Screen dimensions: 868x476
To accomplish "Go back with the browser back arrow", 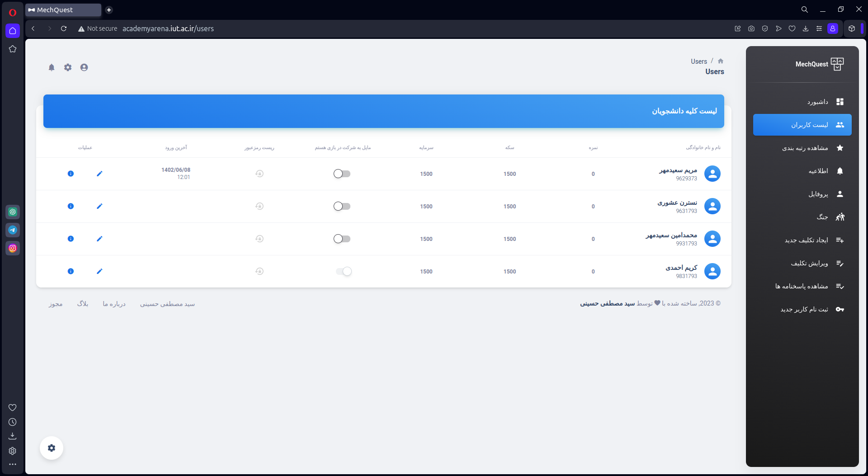I will [x=33, y=28].
